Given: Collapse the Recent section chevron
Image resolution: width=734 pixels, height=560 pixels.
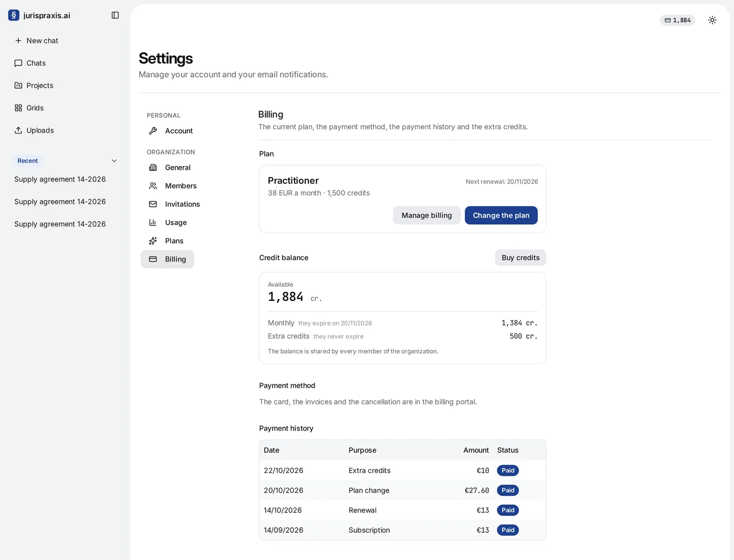Looking at the screenshot, I should tap(114, 161).
